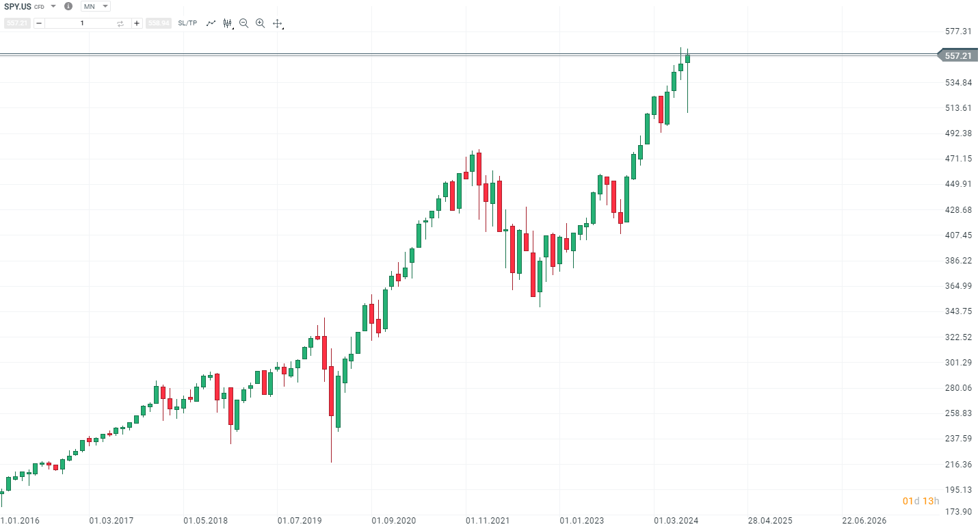Image resolution: width=980 pixels, height=529 pixels.
Task: Click the 557.21 sell price button
Action: click(16, 23)
